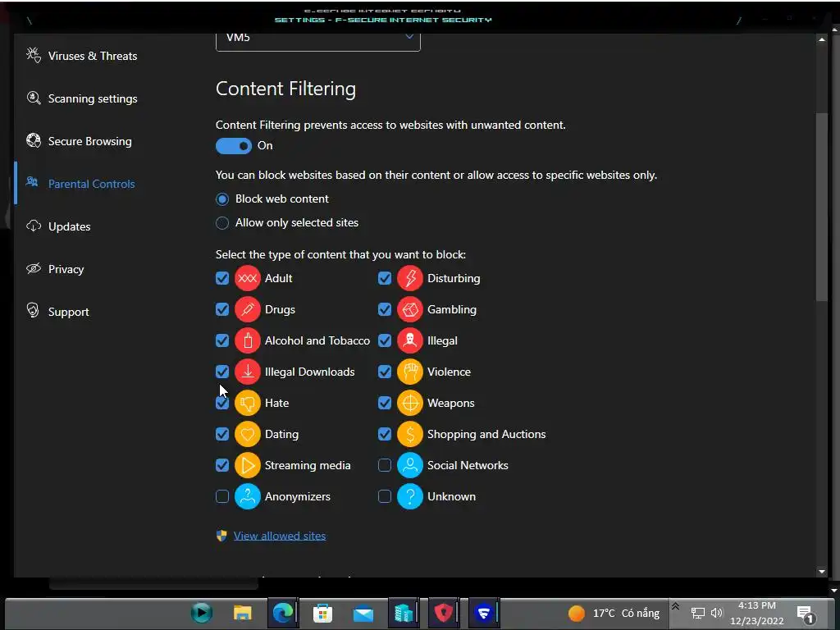The width and height of the screenshot is (840, 630).
Task: Open the clock showing 4:13 PM
Action: click(x=756, y=614)
